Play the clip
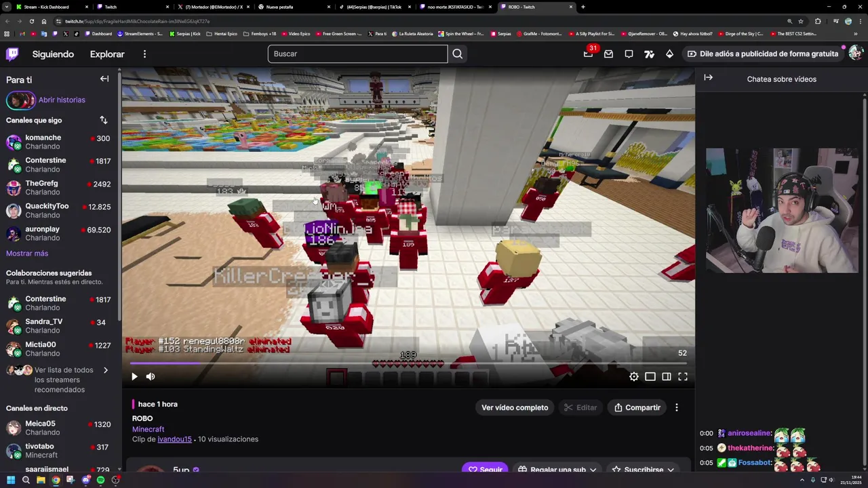 click(x=134, y=377)
